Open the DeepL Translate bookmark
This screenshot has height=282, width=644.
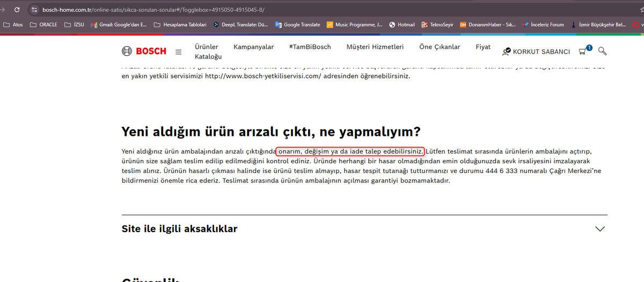click(x=240, y=25)
